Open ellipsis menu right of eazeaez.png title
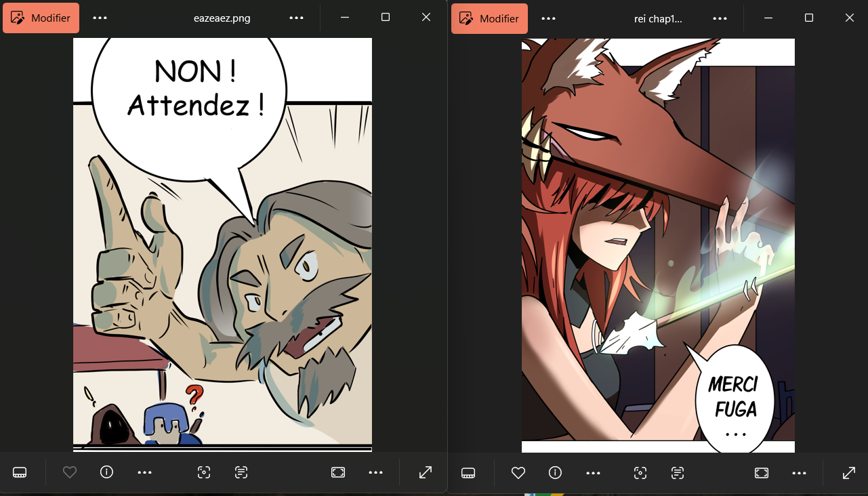The image size is (868, 496). coord(296,18)
